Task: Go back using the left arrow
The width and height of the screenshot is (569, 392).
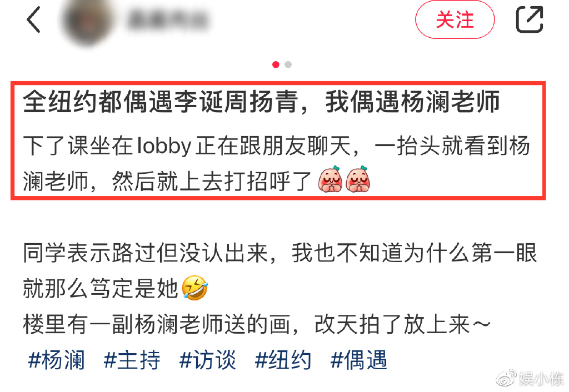Action: click(x=33, y=19)
